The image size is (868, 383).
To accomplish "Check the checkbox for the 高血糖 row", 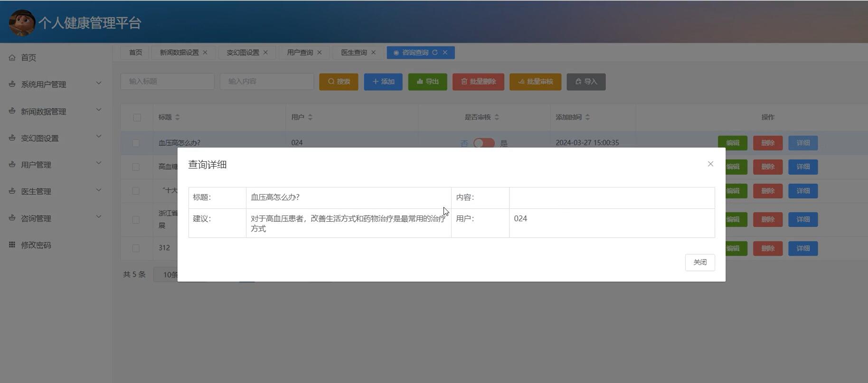I will pyautogui.click(x=136, y=167).
